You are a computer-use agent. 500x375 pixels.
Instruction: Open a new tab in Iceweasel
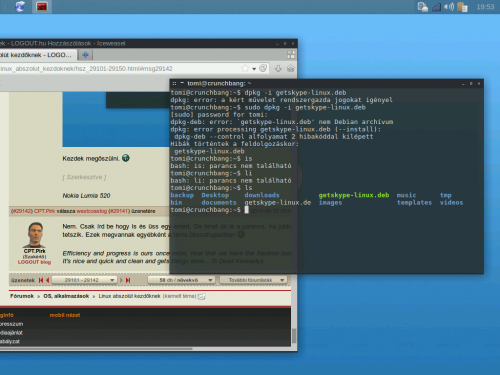point(85,55)
